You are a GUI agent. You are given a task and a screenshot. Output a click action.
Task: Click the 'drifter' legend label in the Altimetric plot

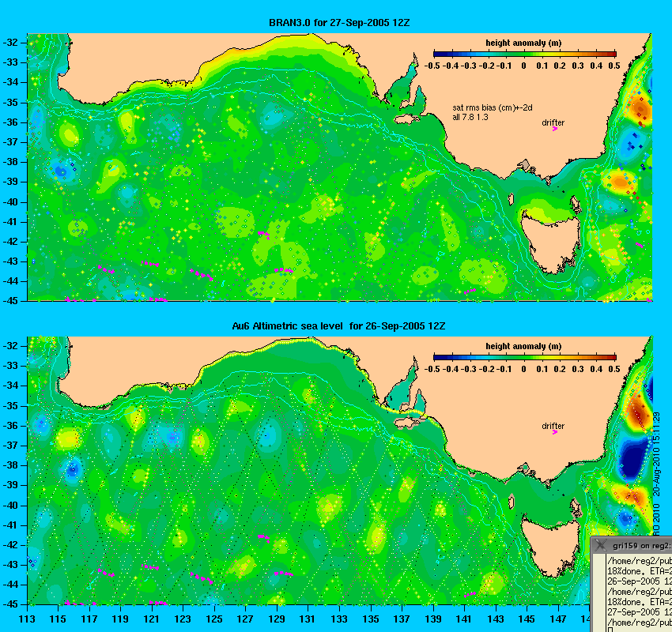coord(553,426)
